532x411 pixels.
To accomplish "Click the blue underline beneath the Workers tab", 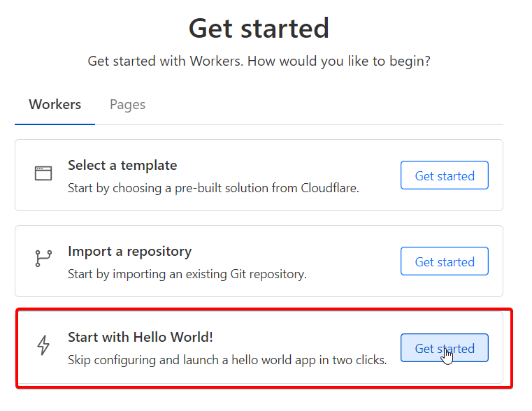I will pos(55,124).
